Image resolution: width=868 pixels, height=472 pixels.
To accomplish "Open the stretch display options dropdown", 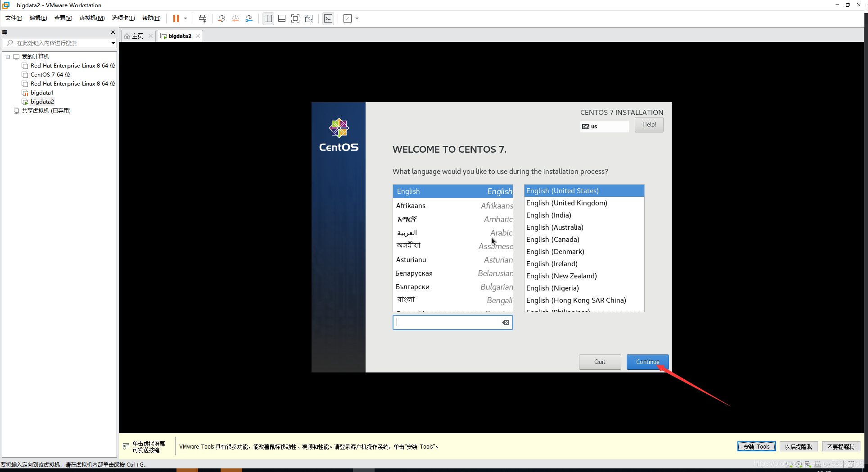I will 357,18.
